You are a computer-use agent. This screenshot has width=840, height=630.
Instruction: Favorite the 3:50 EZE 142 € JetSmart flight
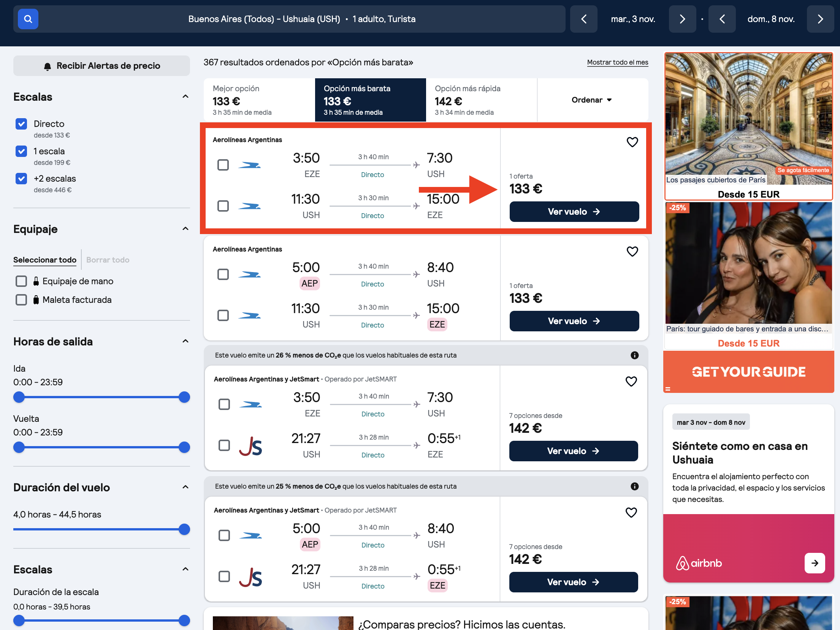pyautogui.click(x=631, y=381)
